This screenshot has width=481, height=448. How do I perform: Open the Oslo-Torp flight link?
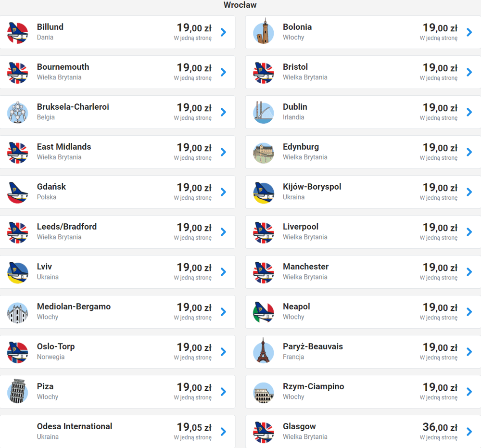pos(56,346)
